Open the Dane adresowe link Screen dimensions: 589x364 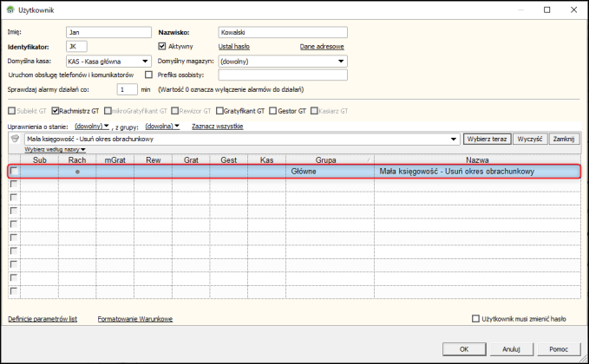(x=322, y=47)
